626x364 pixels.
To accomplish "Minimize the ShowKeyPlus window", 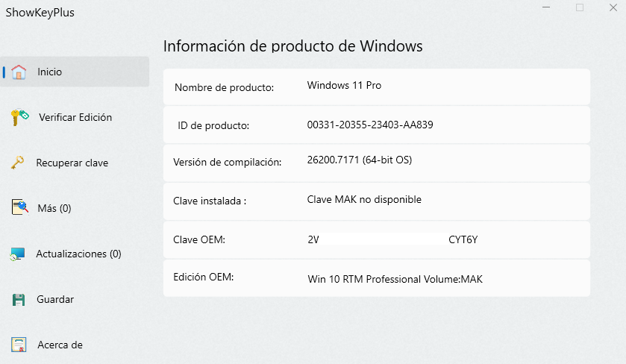I will [546, 7].
